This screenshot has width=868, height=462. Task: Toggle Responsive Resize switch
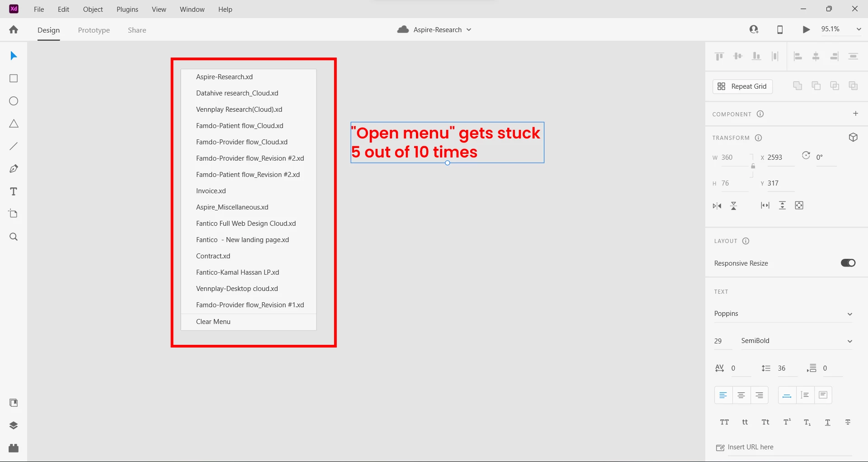click(x=848, y=263)
